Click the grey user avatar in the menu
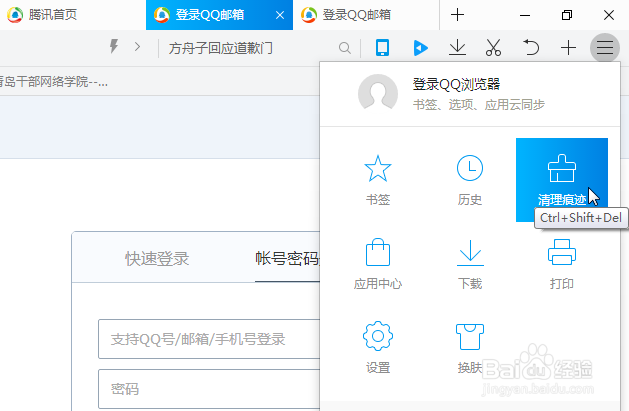Screen dimensions: 629x411 click(378, 93)
